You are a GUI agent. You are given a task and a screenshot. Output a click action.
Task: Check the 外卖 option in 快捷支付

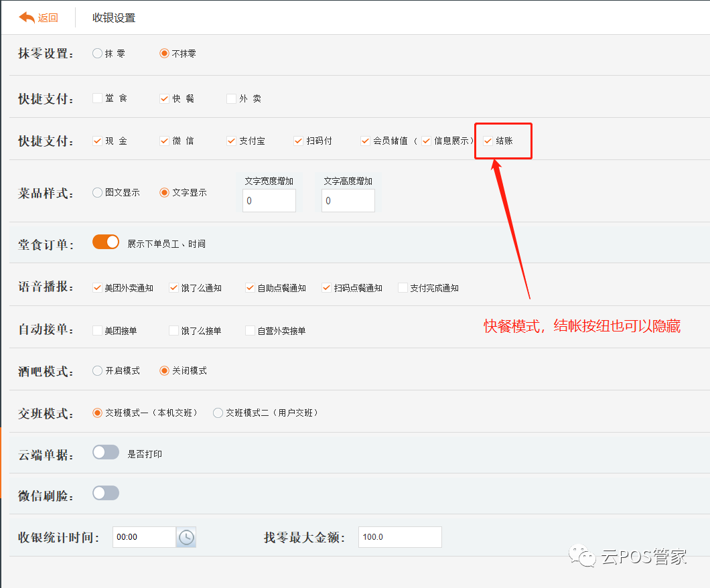[230, 98]
